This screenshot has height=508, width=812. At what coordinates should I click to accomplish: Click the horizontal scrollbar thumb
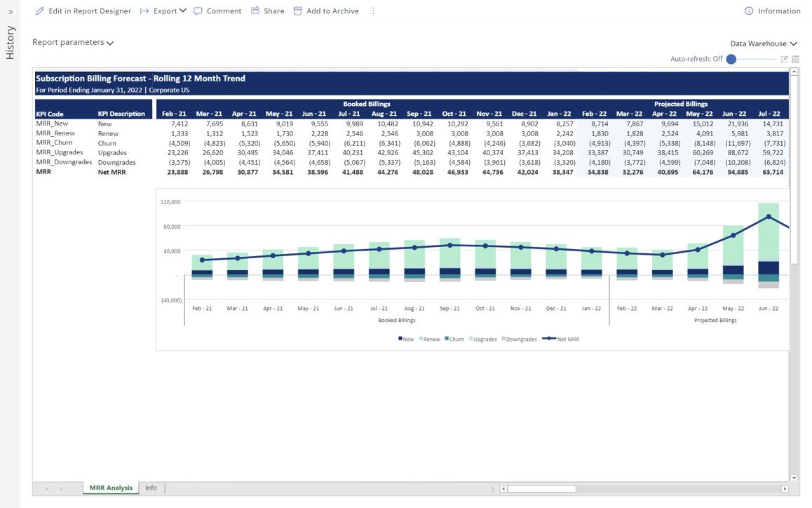click(541, 488)
